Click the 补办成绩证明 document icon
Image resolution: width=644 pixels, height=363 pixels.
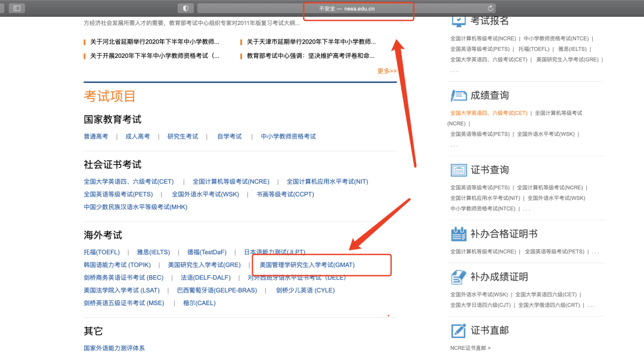459,277
